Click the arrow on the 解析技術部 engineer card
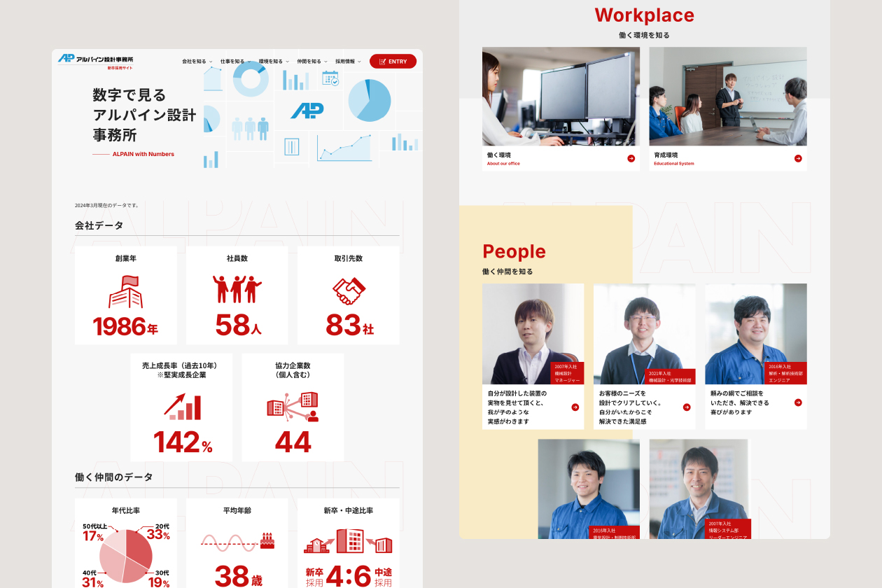Viewport: 882px width, 588px height. tap(798, 402)
